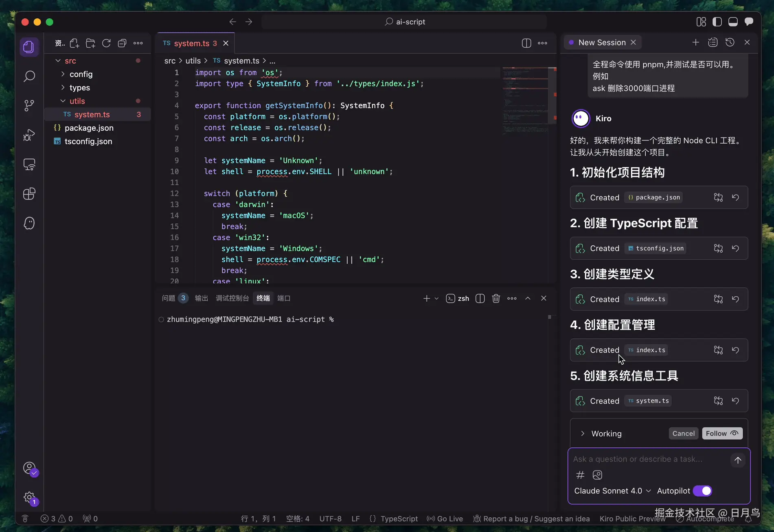Toggle Follow mode eye button
This screenshot has width=774, height=532.
pyautogui.click(x=722, y=433)
